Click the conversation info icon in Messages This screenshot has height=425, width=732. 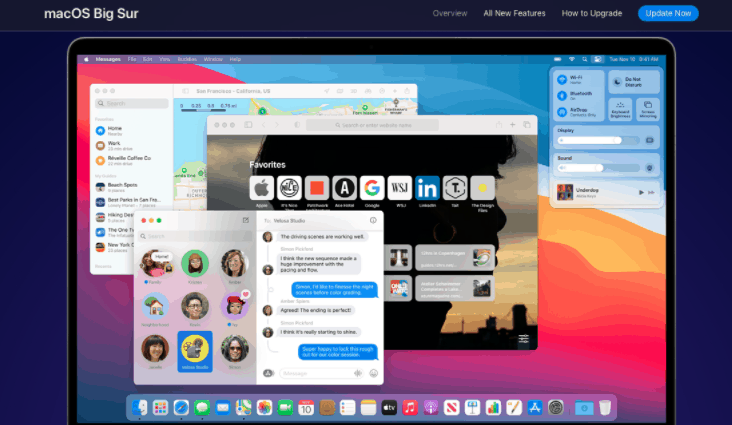373,220
